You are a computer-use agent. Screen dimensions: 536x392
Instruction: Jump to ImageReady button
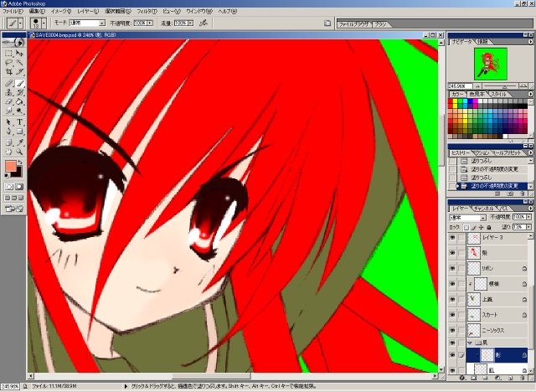(13, 209)
